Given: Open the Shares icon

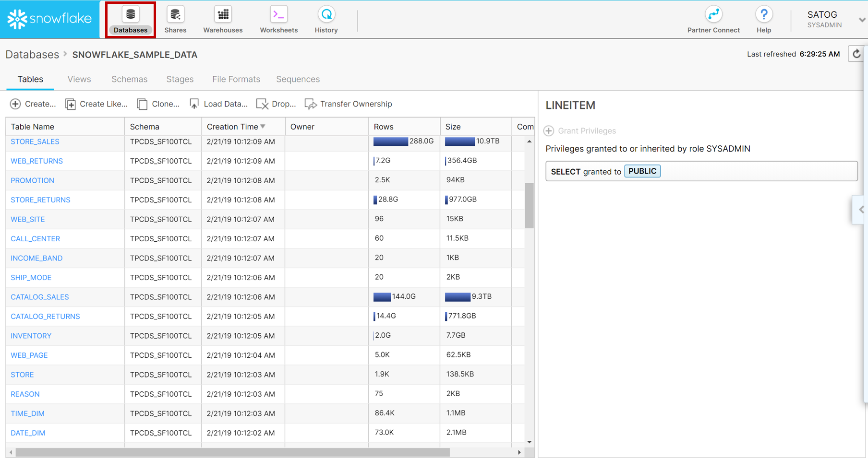Looking at the screenshot, I should point(175,14).
